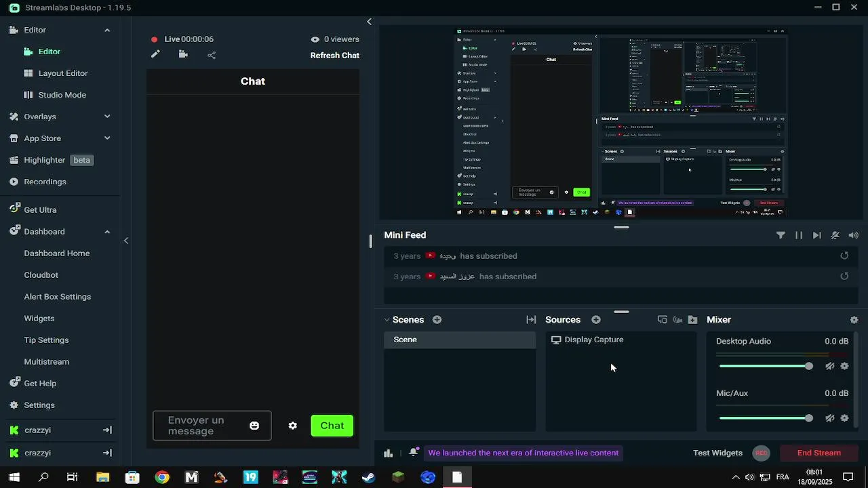Open Multistream page
868x488 pixels.
click(x=47, y=362)
